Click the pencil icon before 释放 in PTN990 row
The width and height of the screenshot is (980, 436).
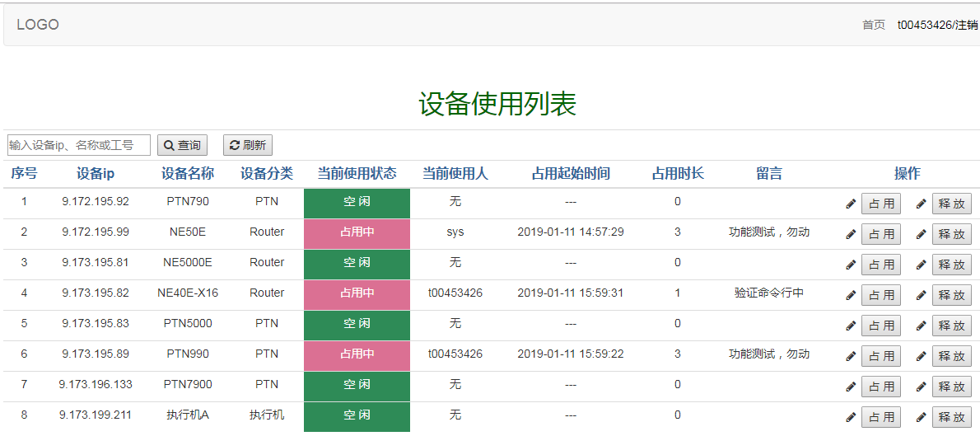[x=922, y=357]
